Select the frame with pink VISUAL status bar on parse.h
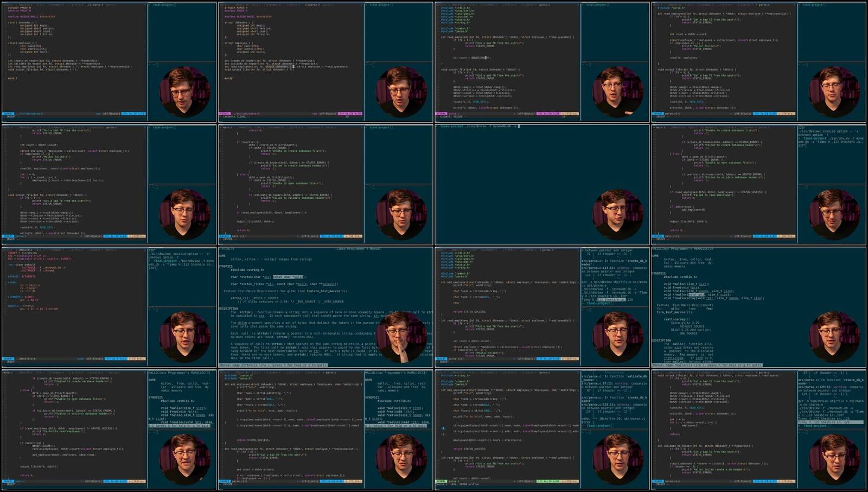 (x=325, y=62)
